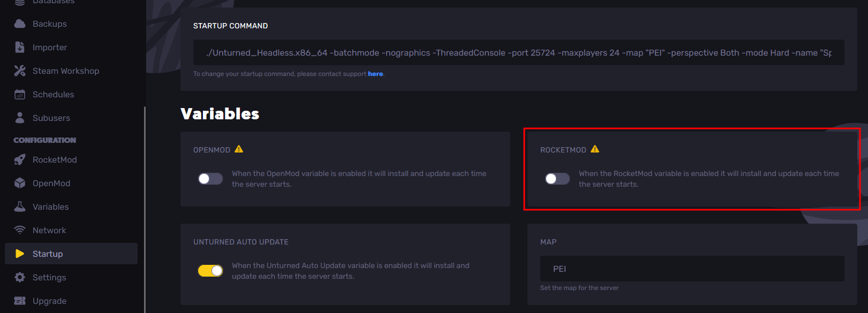The width and height of the screenshot is (868, 313).
Task: Select OpenMod in Configuration section
Action: click(71, 183)
